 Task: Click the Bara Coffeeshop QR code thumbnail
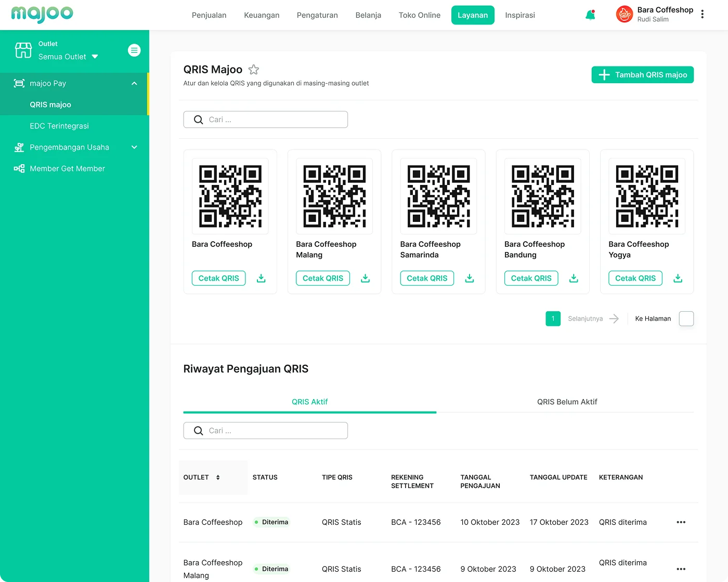pos(230,196)
